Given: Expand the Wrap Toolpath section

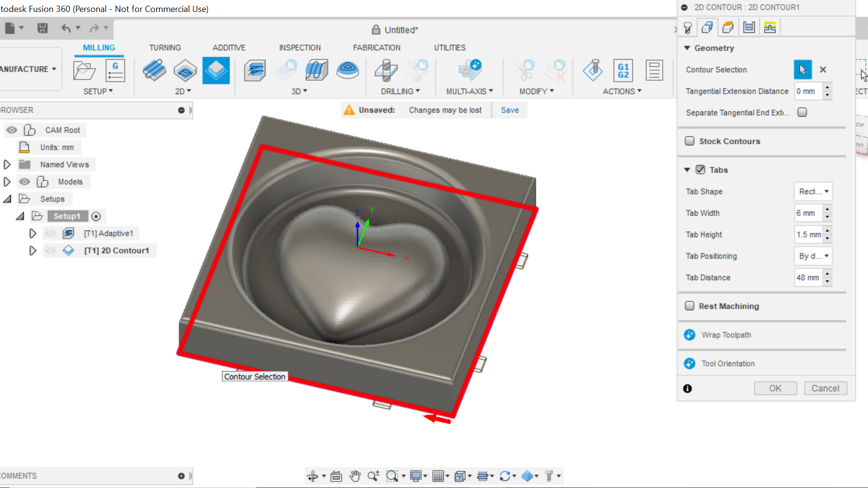Looking at the screenshot, I should click(x=690, y=335).
